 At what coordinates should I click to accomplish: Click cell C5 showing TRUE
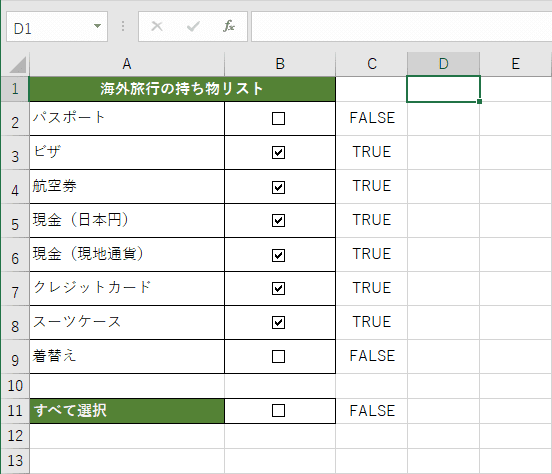[x=372, y=220]
